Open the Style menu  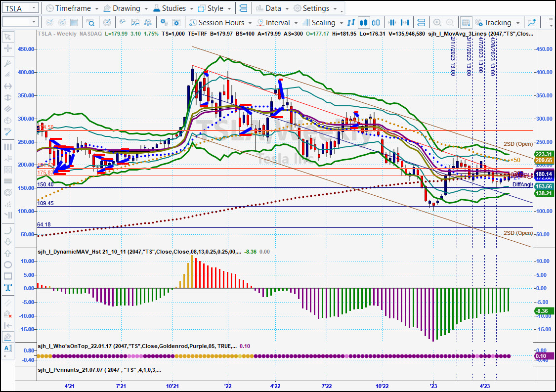tap(214, 8)
